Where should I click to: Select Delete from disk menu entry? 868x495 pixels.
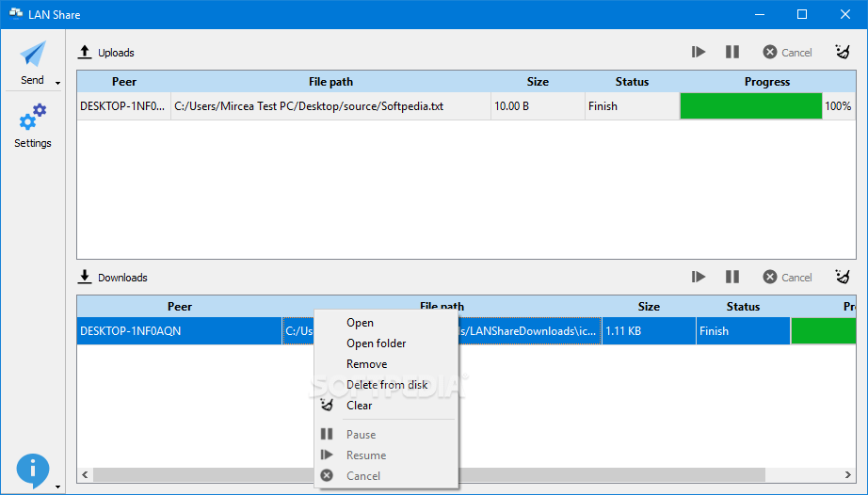[x=386, y=385]
